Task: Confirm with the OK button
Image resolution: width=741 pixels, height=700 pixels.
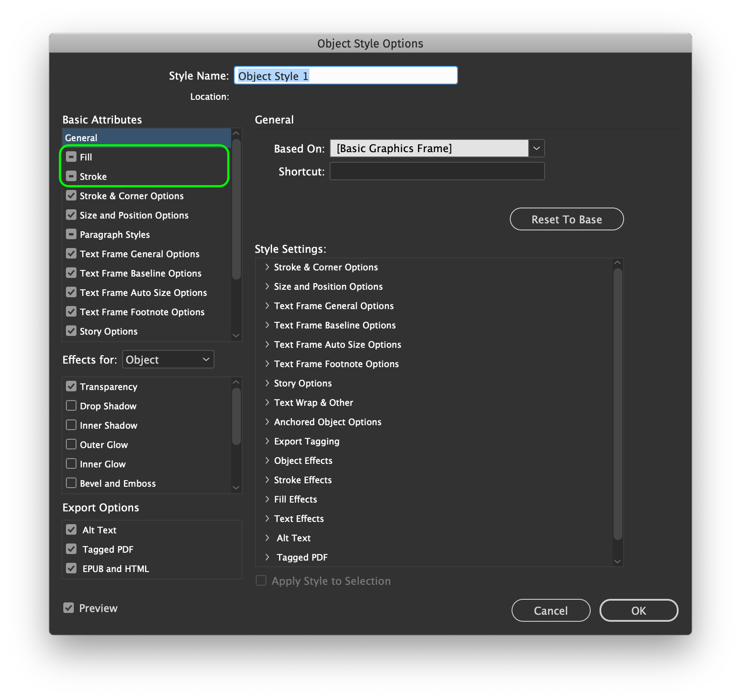Action: 639,610
